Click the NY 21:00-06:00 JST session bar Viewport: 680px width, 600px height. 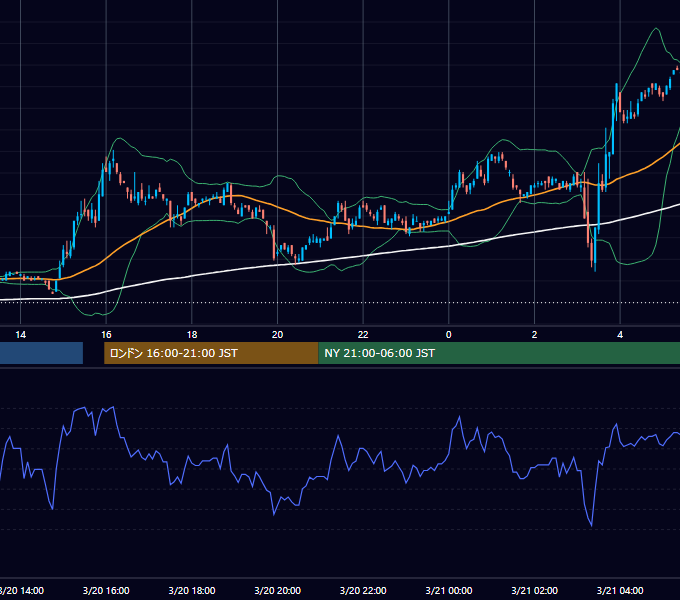click(499, 353)
